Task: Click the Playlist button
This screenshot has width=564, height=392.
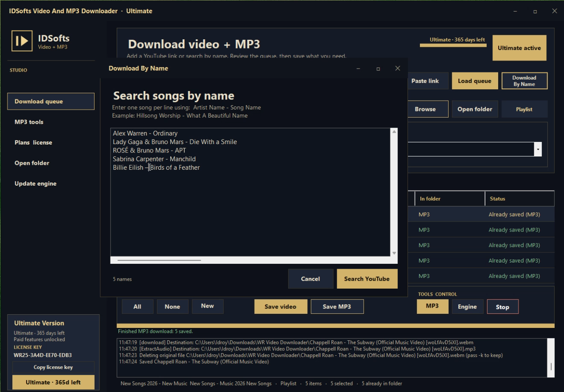Action: coord(524,109)
